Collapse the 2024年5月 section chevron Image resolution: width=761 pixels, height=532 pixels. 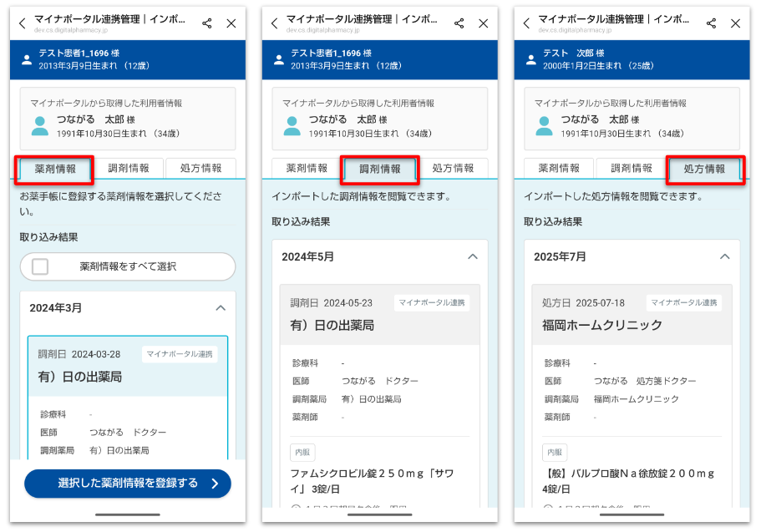tap(472, 256)
